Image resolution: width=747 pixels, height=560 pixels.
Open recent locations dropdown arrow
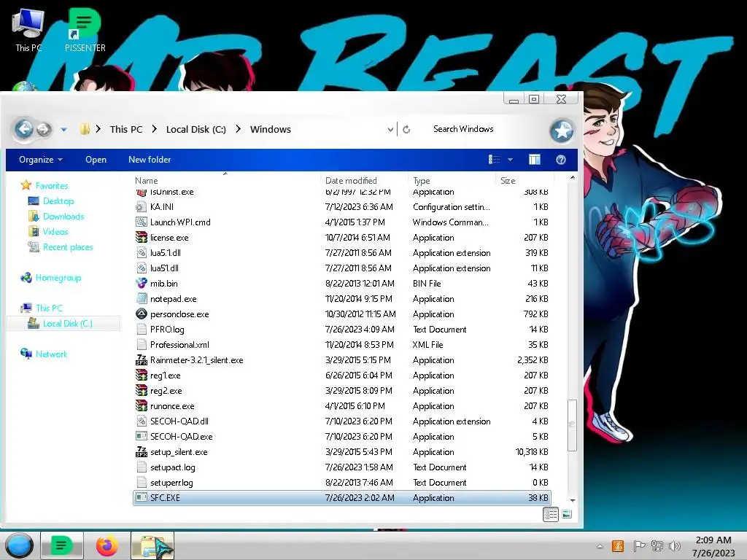[x=64, y=130]
